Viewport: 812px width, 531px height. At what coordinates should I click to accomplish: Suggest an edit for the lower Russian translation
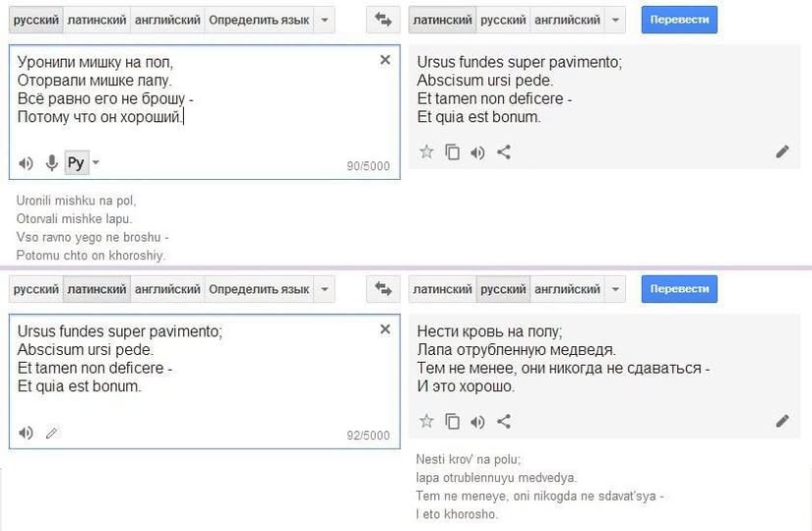(x=782, y=421)
